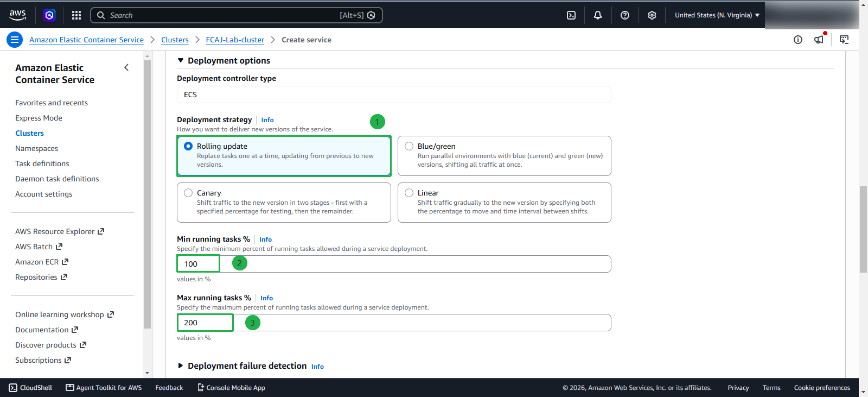868x397 pixels.
Task: Open the settings gear icon
Action: tap(652, 15)
